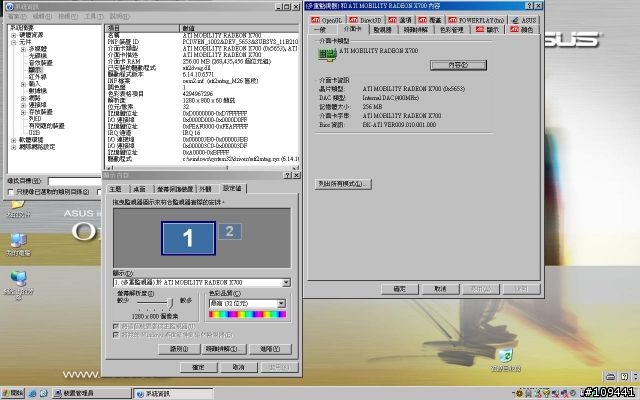Click the help question mark in ATI properties
The height and width of the screenshot is (400, 640).
pyautogui.click(x=529, y=6)
